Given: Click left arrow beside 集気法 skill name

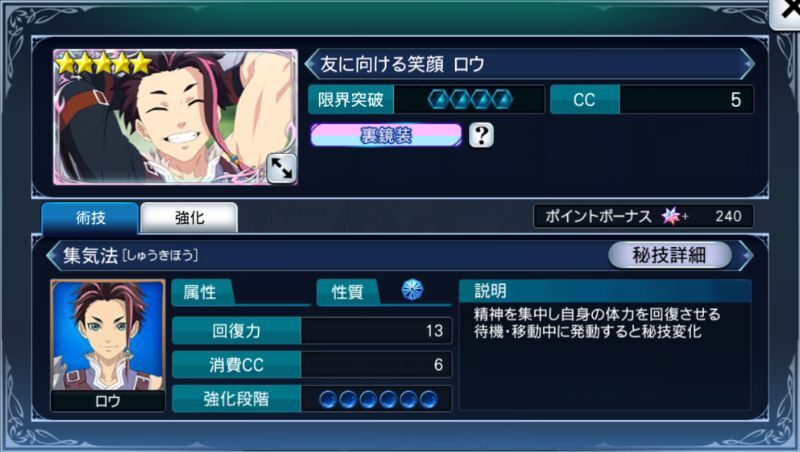Looking at the screenshot, I should click(53, 255).
